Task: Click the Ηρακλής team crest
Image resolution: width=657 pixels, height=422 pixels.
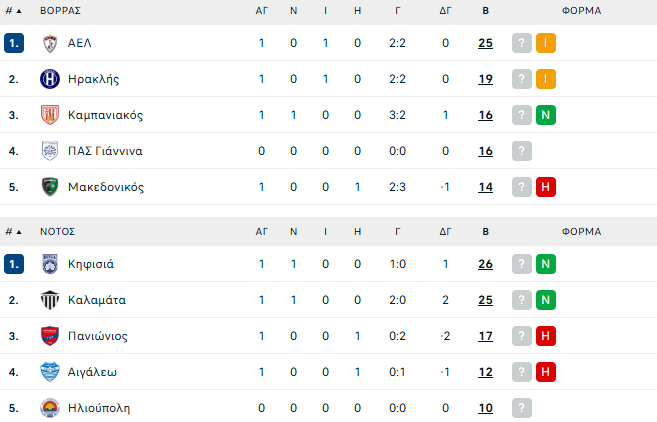Action: pyautogui.click(x=50, y=79)
